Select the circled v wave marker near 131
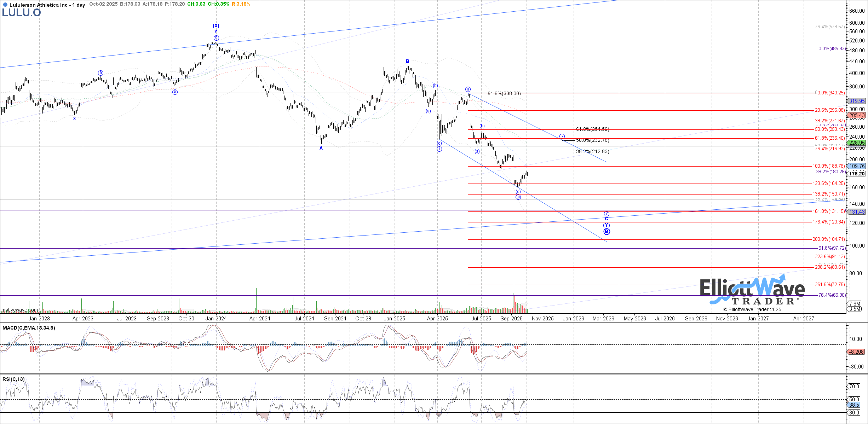The width and height of the screenshot is (868, 424). click(607, 214)
